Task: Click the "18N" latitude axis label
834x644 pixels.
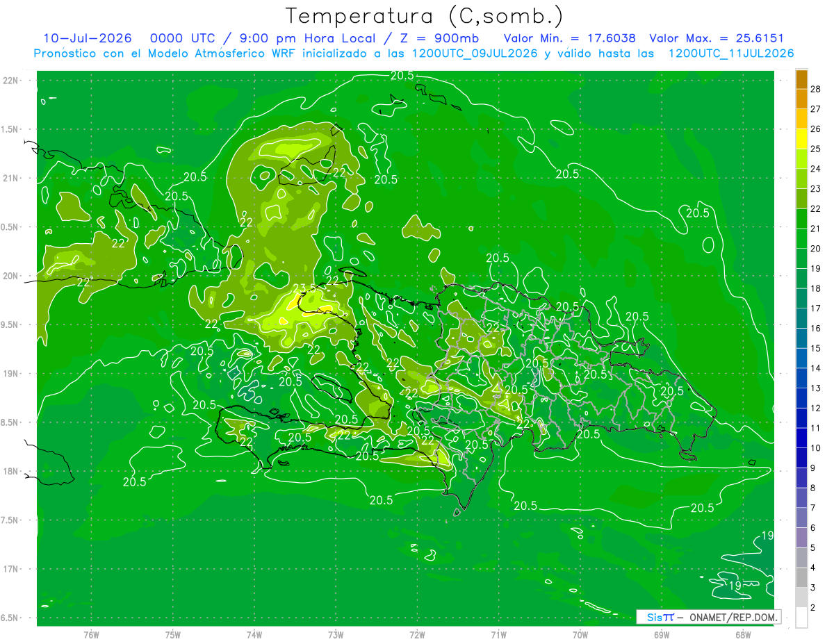Action: (10, 471)
